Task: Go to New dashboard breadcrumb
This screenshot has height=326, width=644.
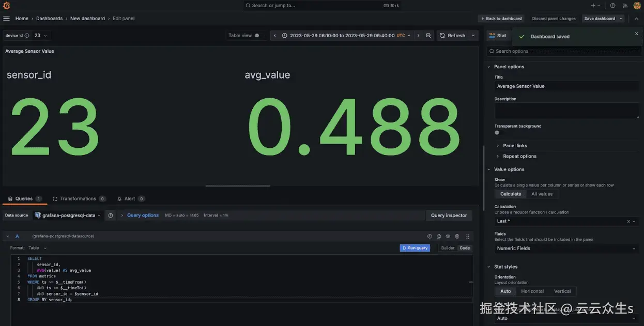Action: point(87,19)
